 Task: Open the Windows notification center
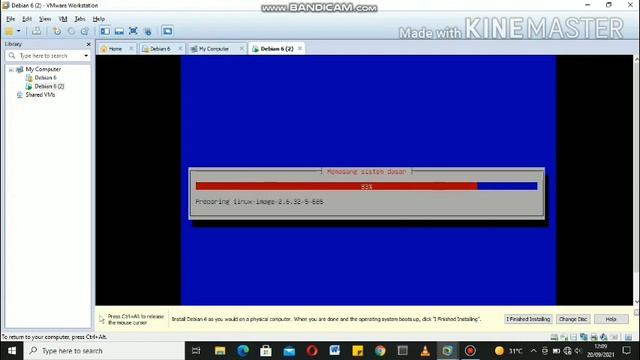point(627,351)
